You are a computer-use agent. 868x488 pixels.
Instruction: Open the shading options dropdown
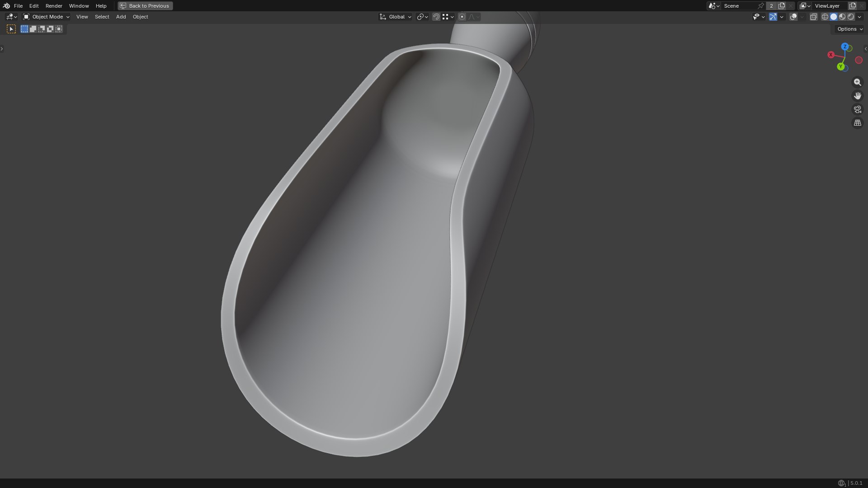click(859, 17)
